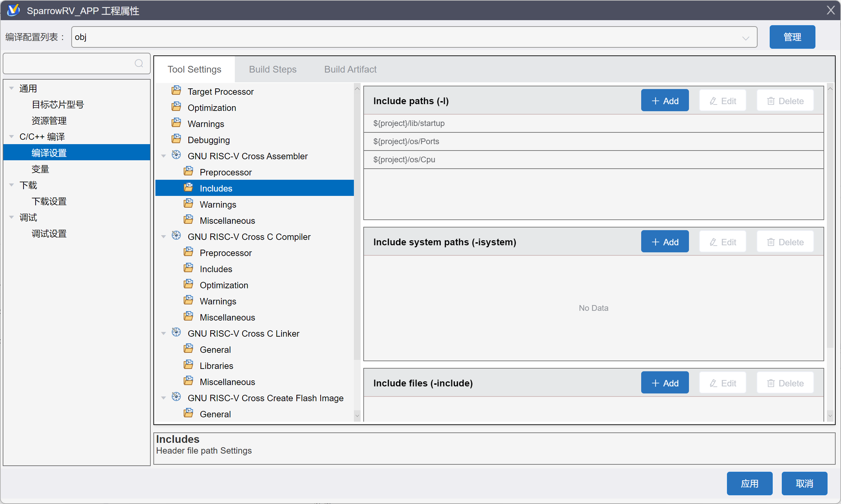
Task: Click the GNU RISC-V Cross C Linker icon
Action: click(176, 333)
